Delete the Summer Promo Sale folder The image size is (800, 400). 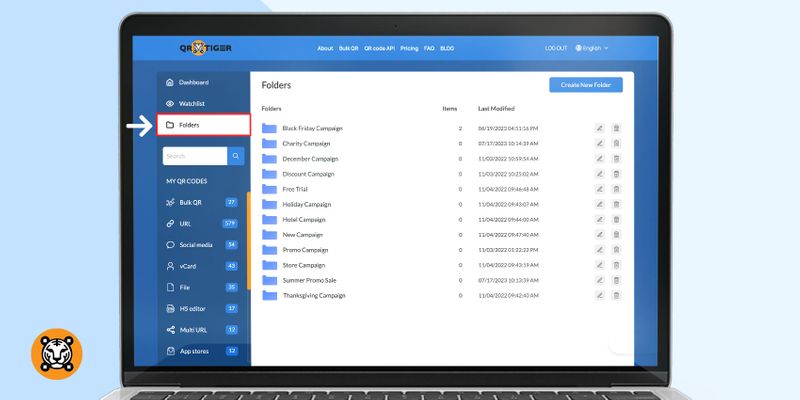point(616,281)
